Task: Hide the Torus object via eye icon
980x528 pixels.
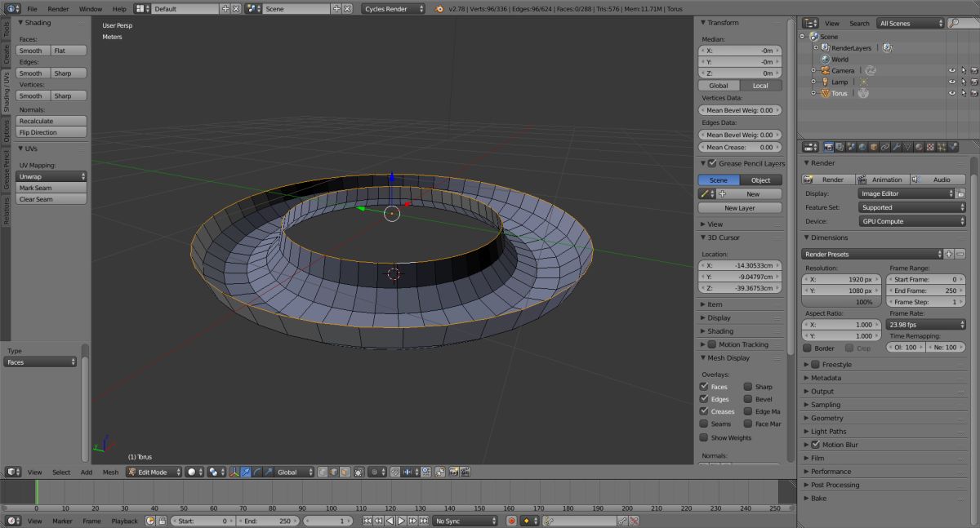Action: pos(951,94)
